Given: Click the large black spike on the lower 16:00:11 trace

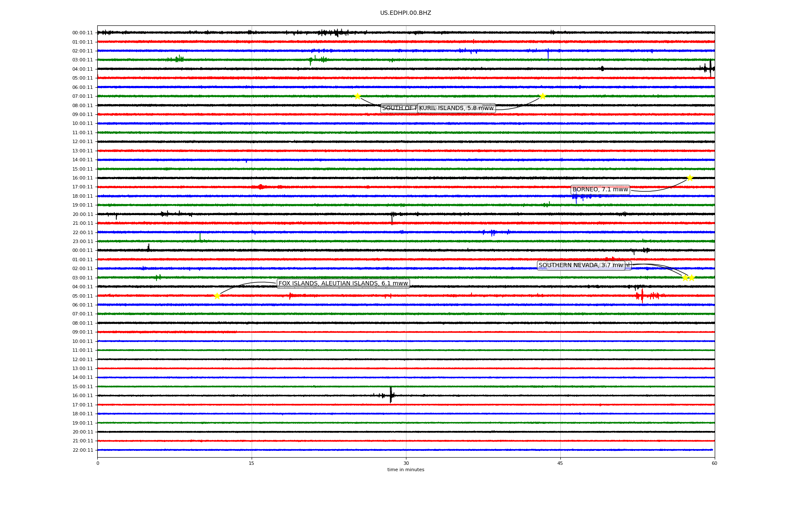Looking at the screenshot, I should [391, 395].
